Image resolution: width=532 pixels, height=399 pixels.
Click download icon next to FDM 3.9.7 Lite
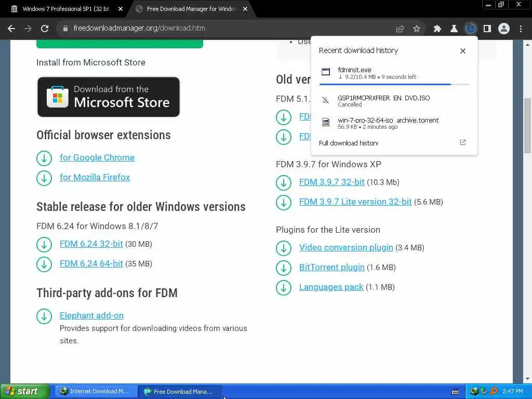pyautogui.click(x=284, y=202)
